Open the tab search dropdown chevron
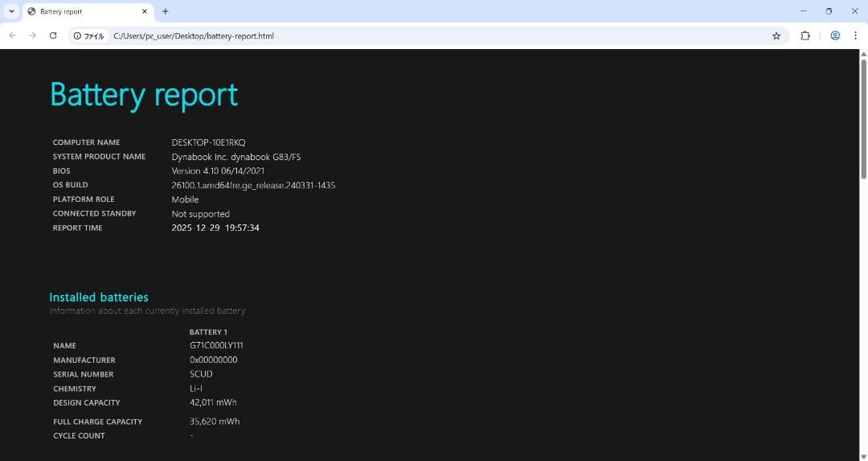 (11, 11)
